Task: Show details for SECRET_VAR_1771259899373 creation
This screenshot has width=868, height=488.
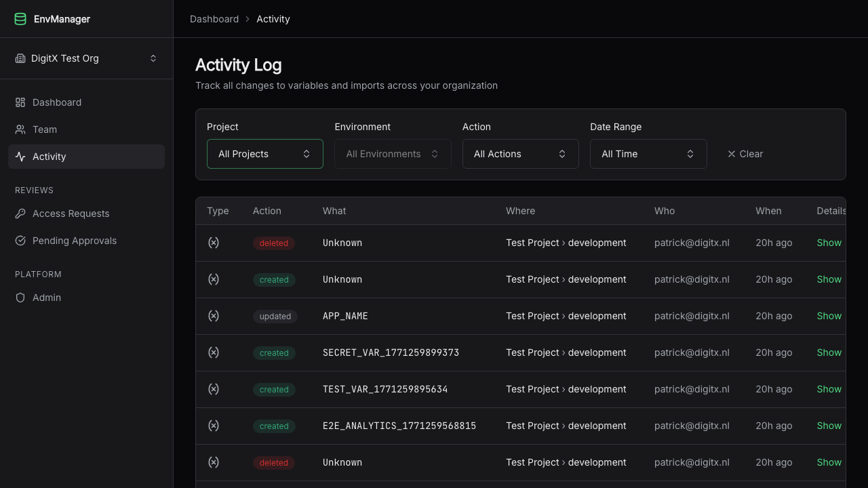Action: coord(829,352)
